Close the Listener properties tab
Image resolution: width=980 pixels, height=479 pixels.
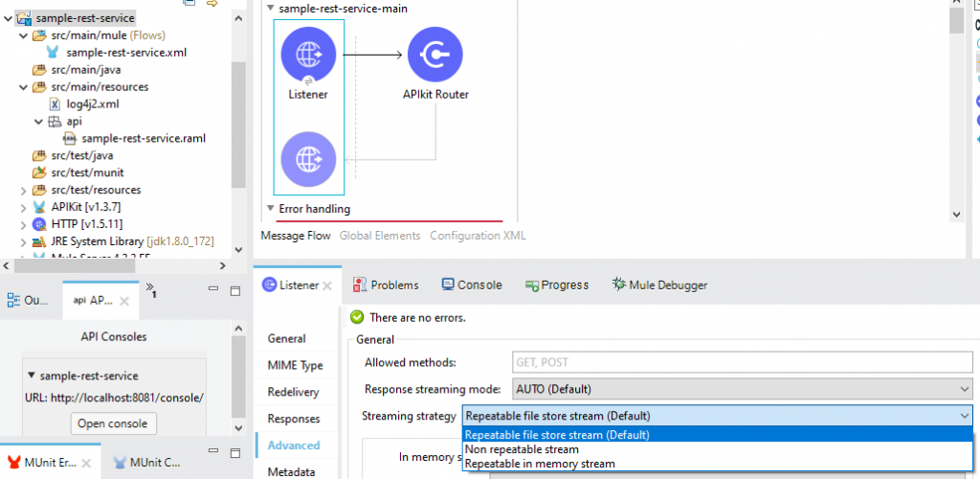click(x=327, y=285)
